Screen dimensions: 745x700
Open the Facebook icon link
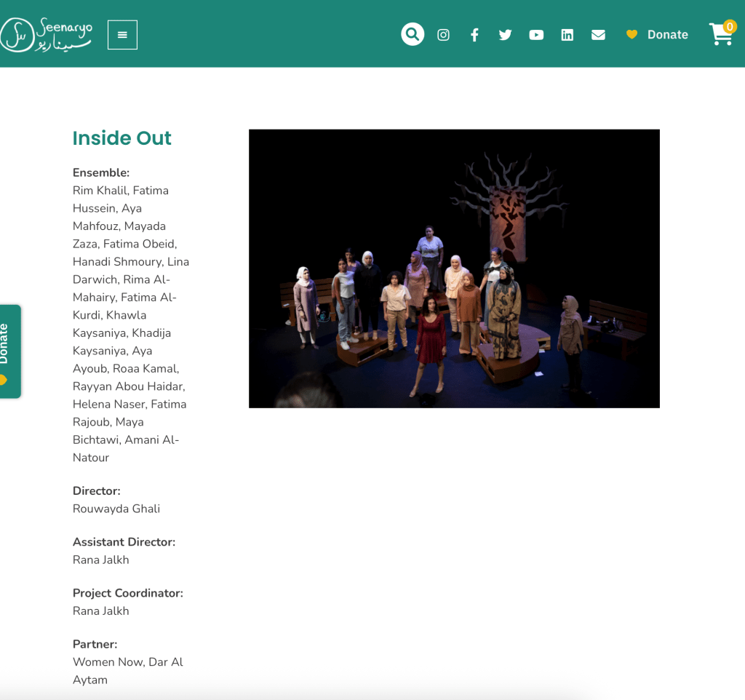(x=474, y=35)
